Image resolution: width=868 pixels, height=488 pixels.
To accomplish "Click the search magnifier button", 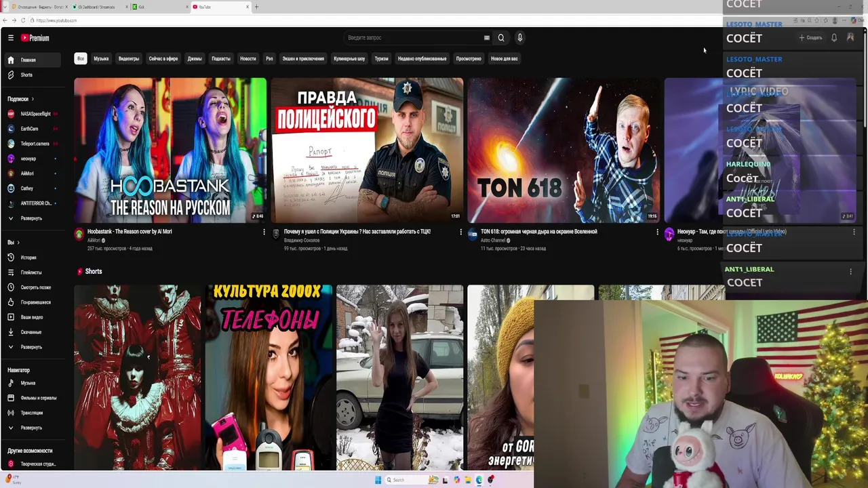I will (x=501, y=38).
